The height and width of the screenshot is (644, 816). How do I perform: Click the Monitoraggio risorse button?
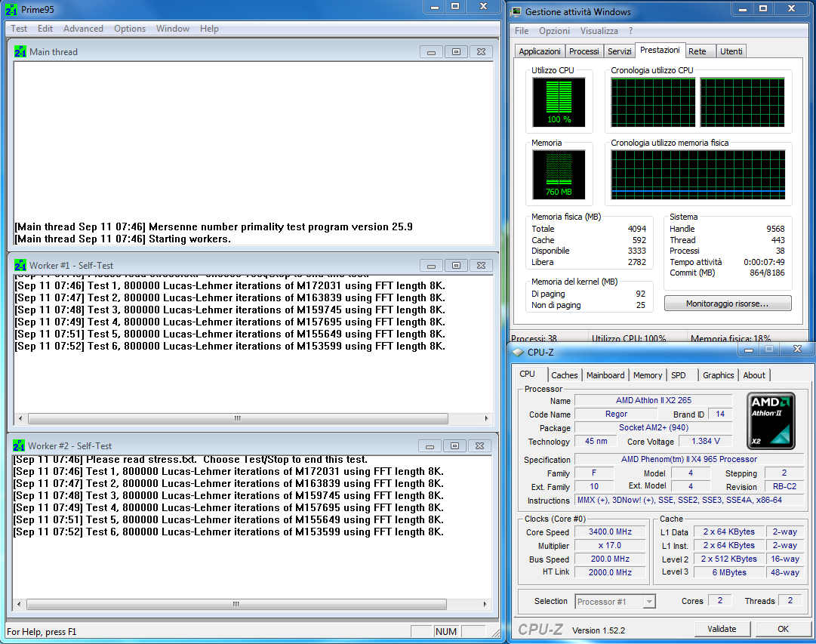[728, 304]
